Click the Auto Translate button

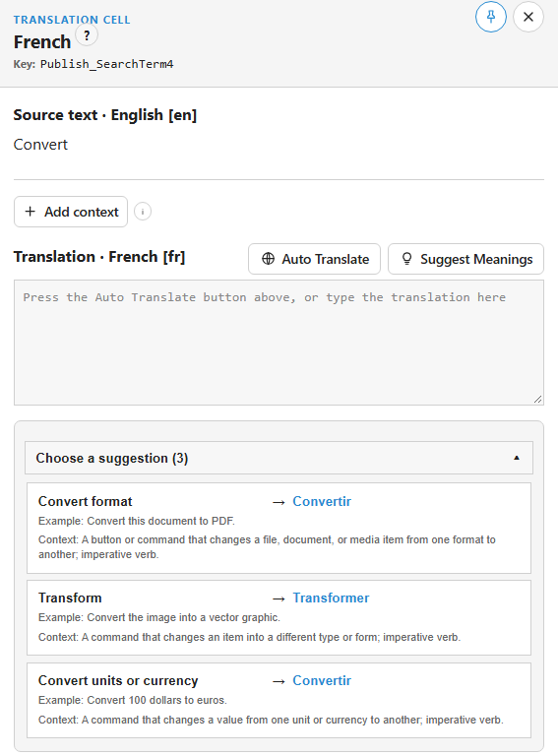[x=315, y=259]
